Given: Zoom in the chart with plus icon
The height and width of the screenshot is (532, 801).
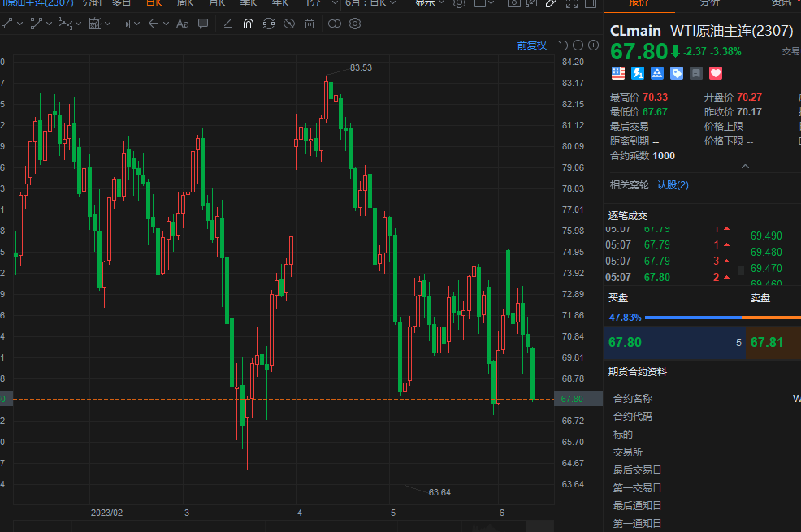Looking at the screenshot, I should point(593,45).
